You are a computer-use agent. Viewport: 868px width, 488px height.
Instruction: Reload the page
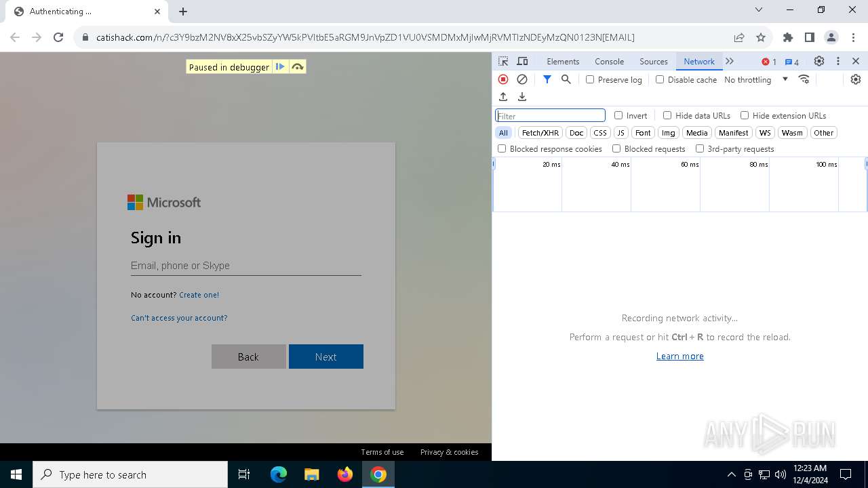(x=58, y=37)
